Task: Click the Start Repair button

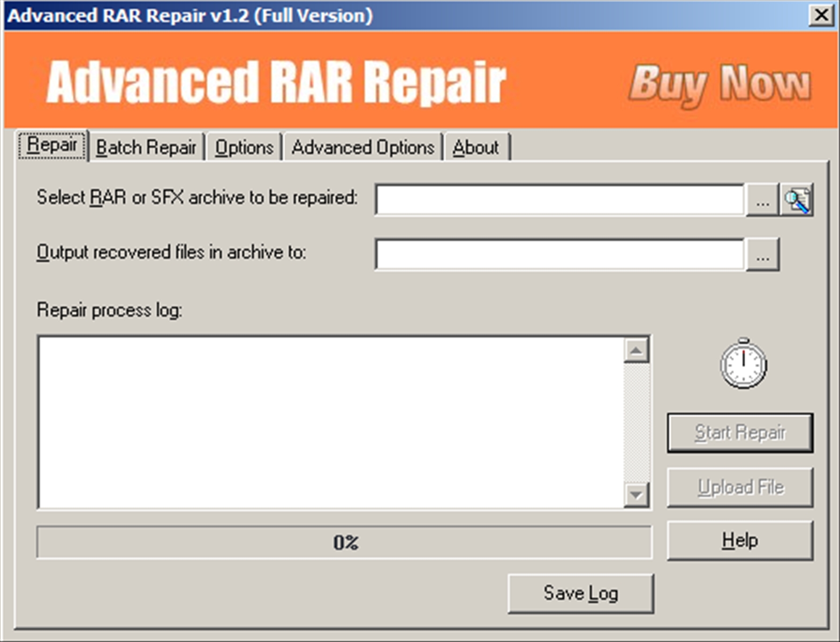Action: click(x=740, y=433)
